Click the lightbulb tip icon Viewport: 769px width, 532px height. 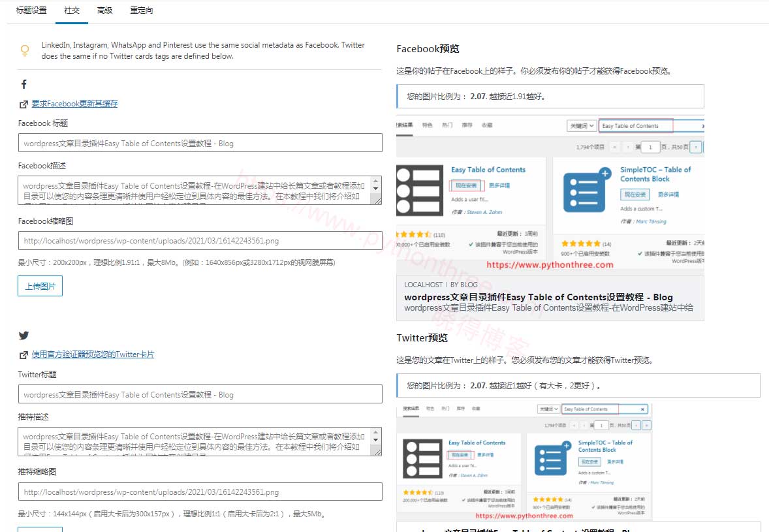pos(25,50)
